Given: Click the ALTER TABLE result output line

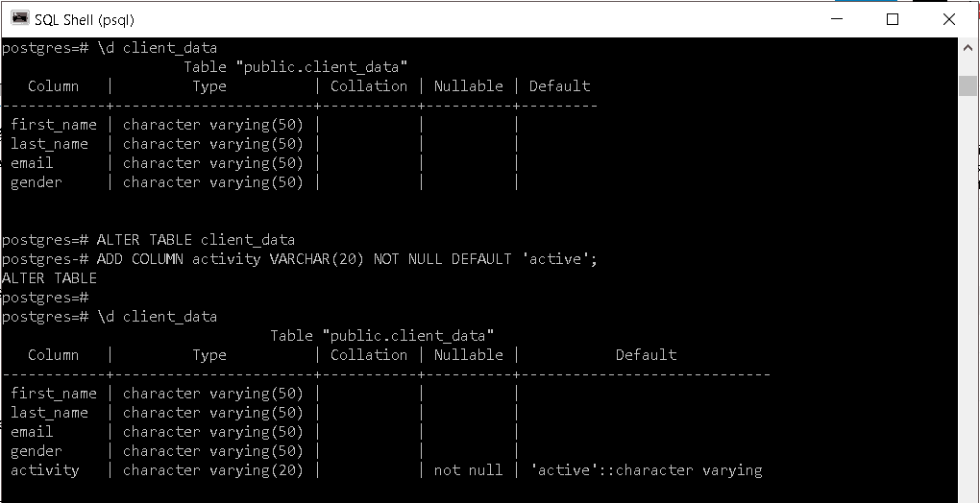Looking at the screenshot, I should point(49,278).
